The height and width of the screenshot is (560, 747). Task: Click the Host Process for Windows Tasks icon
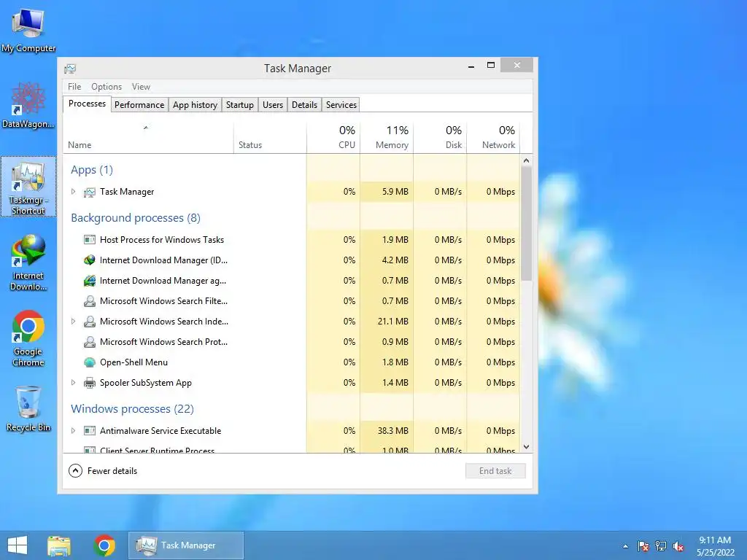(89, 240)
